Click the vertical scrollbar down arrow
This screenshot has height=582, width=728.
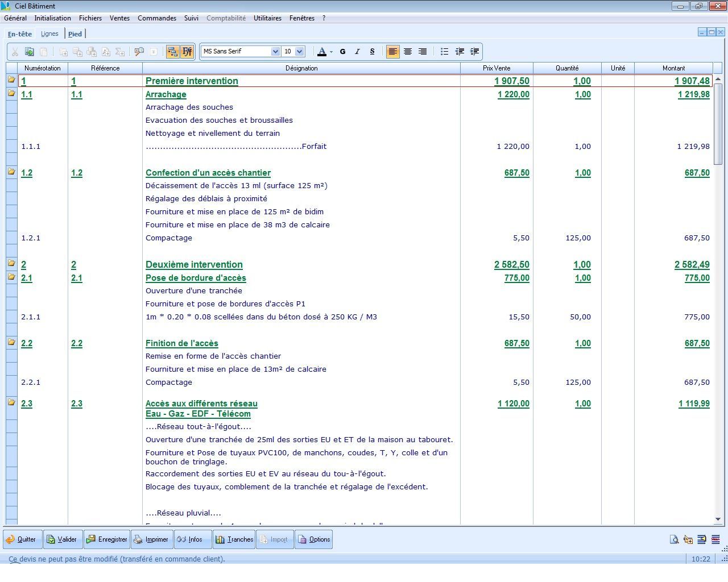tap(718, 519)
